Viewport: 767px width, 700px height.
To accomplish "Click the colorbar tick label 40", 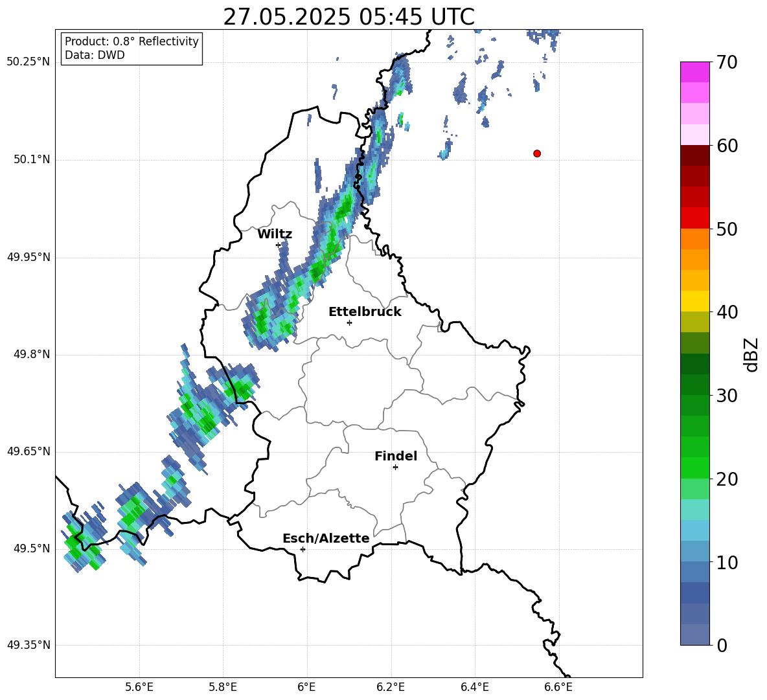I will click(727, 312).
